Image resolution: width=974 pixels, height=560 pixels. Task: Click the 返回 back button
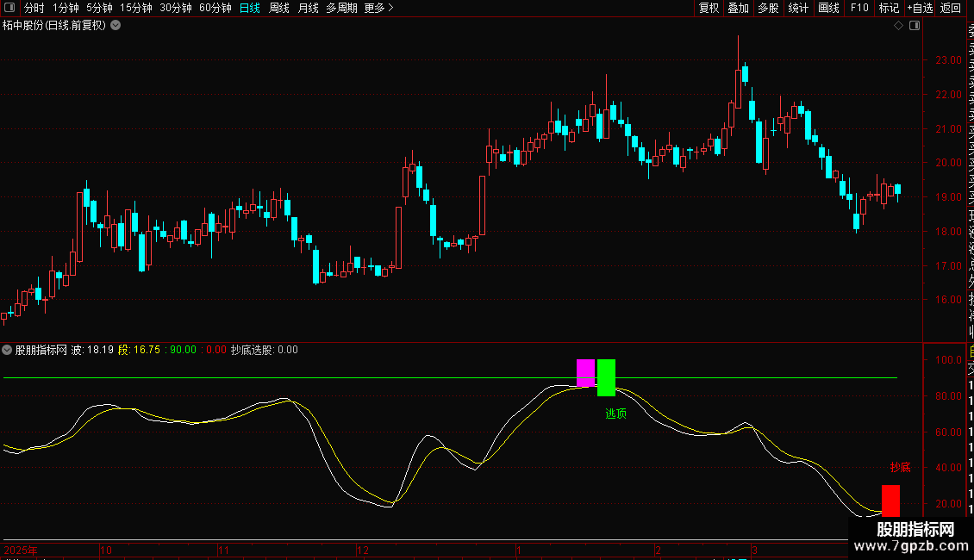(951, 8)
